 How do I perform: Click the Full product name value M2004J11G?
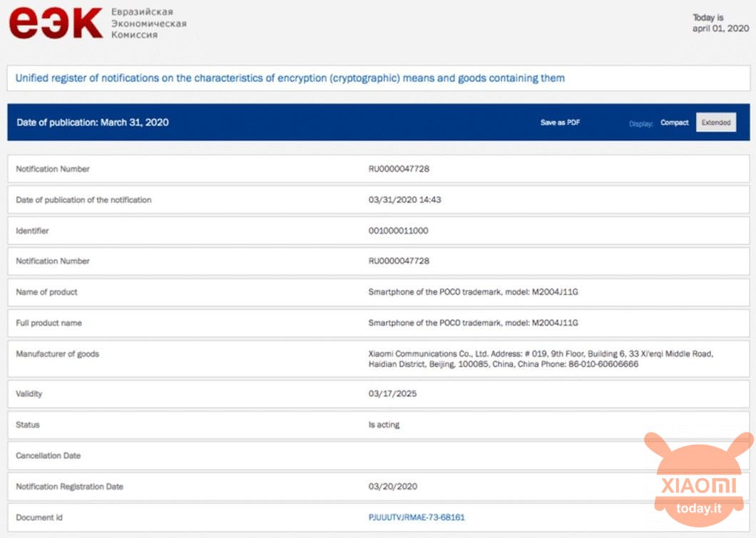point(473,323)
